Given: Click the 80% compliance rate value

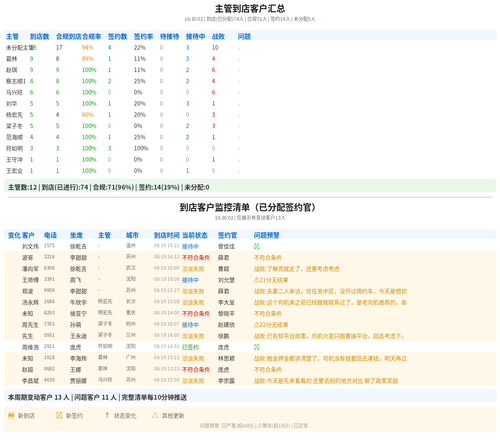Looking at the screenshot, I should [88, 115].
